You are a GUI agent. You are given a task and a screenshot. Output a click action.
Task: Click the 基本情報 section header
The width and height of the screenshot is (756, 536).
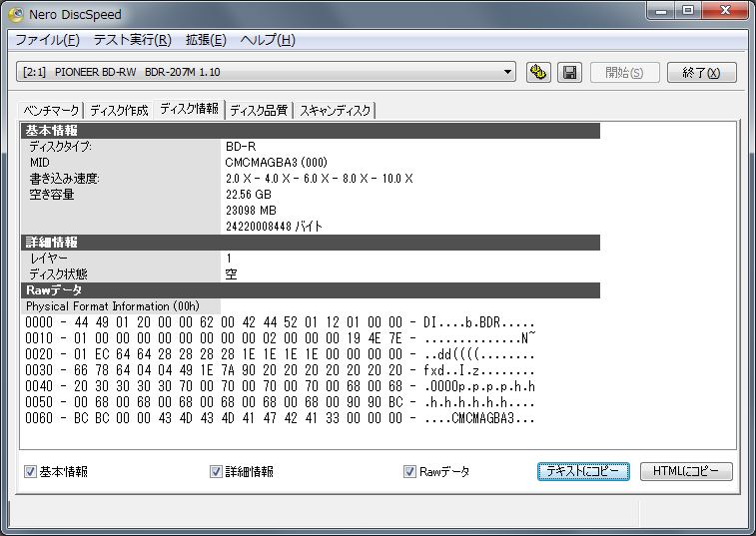tap(311, 131)
